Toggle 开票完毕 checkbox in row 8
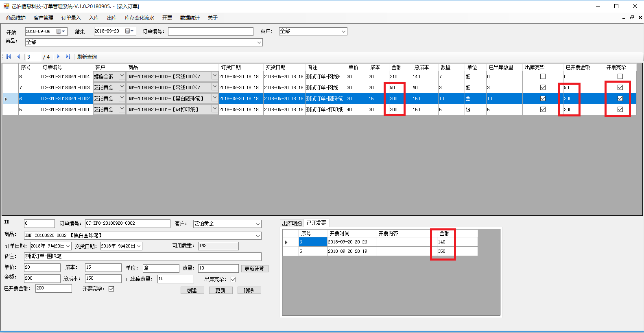Screen dimensions: 644x333 pos(620,77)
